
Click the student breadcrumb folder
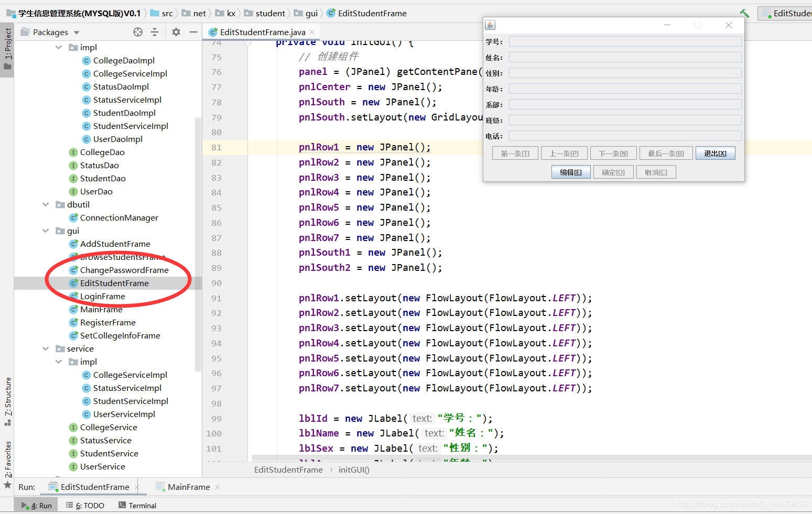[265, 13]
